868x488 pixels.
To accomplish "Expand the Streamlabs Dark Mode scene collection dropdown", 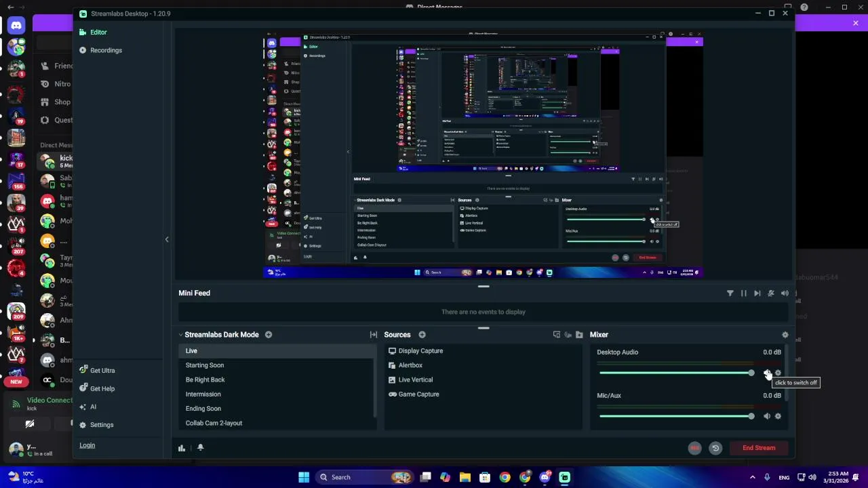I will [181, 335].
